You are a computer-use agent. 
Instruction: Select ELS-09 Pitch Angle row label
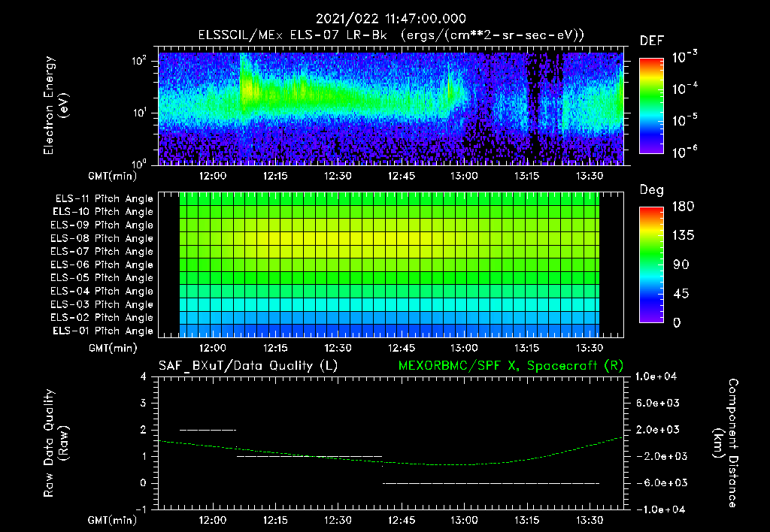tap(102, 225)
